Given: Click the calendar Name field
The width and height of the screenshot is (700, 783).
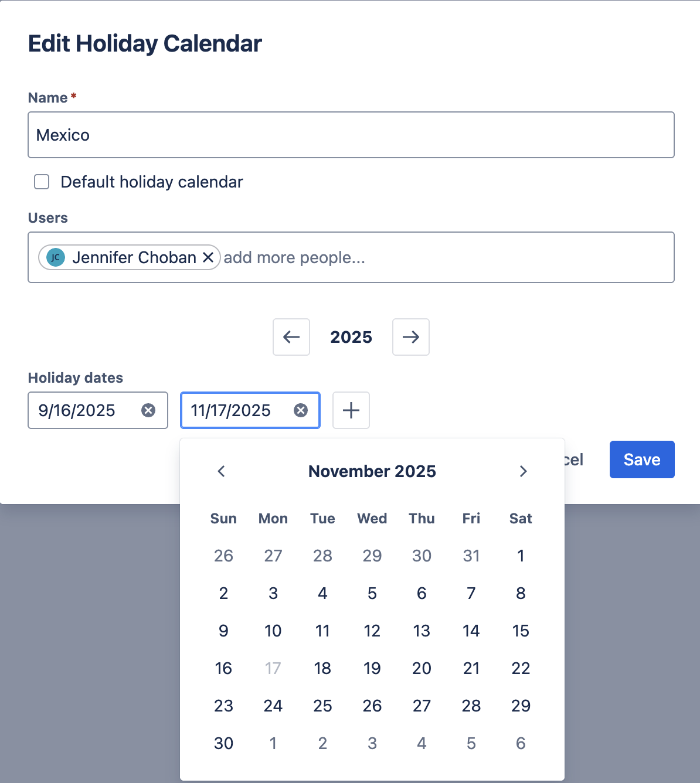Looking at the screenshot, I should [x=351, y=135].
